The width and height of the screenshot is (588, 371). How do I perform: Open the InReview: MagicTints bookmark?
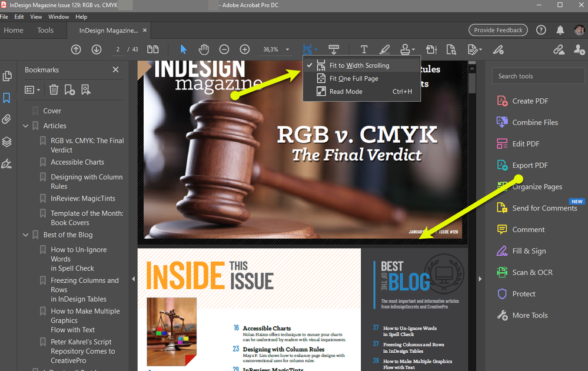(83, 199)
